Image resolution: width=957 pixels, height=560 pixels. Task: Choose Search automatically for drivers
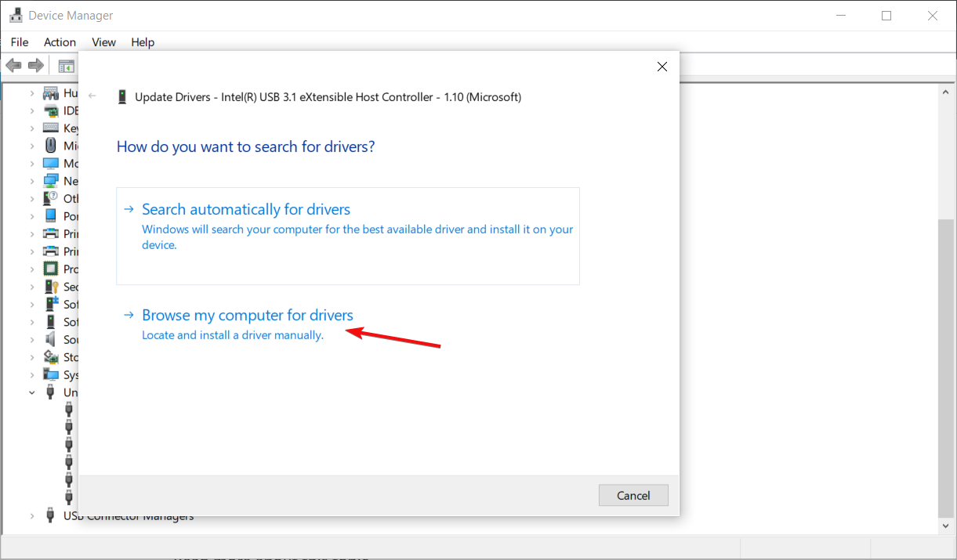348,236
